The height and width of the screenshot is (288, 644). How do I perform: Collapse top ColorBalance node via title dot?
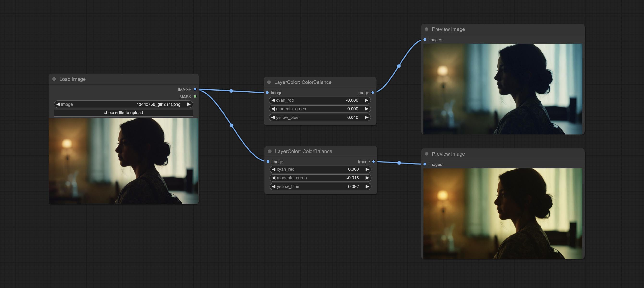[269, 82]
